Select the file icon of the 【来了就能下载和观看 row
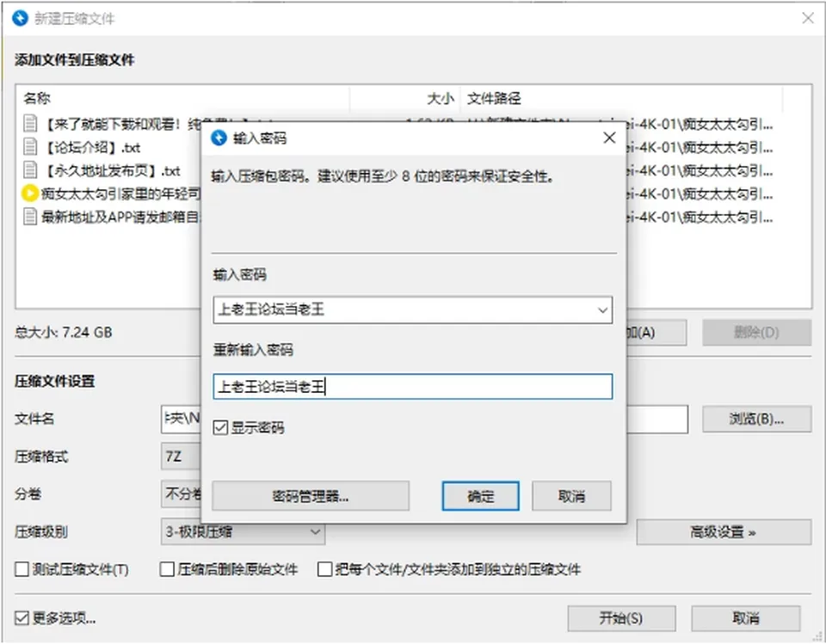826x644 pixels. 30,124
